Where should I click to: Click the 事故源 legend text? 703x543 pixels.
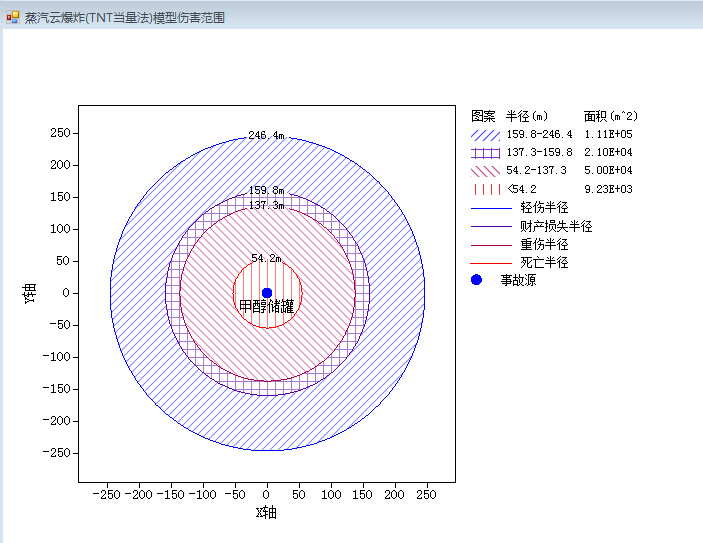click(518, 280)
